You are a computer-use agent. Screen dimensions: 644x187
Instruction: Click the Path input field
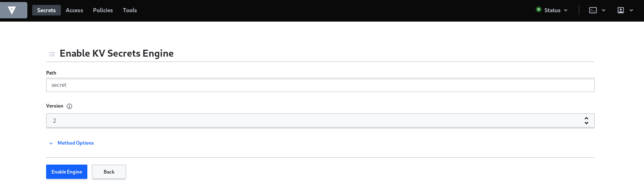click(x=320, y=85)
